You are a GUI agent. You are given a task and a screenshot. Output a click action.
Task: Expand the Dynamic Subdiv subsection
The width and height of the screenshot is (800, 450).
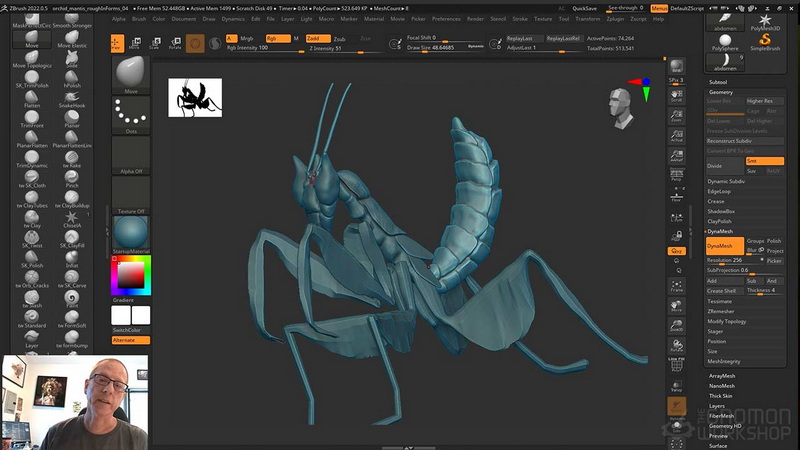pyautogui.click(x=726, y=181)
